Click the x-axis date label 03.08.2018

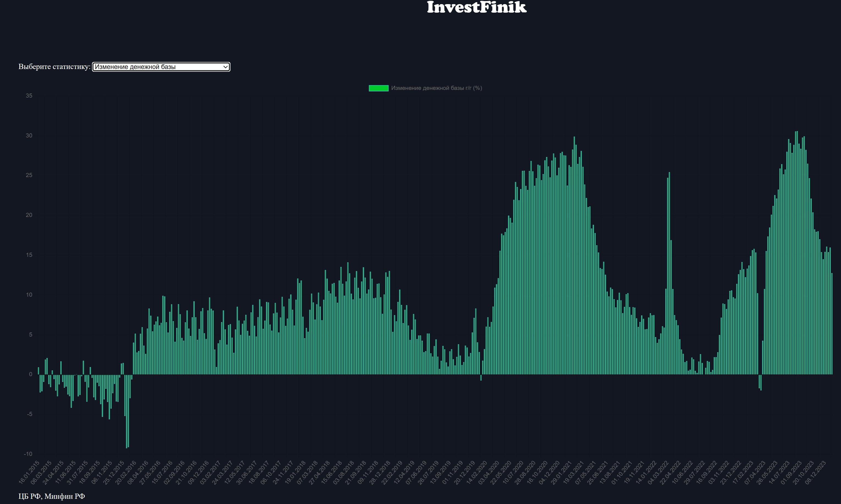pos(344,472)
